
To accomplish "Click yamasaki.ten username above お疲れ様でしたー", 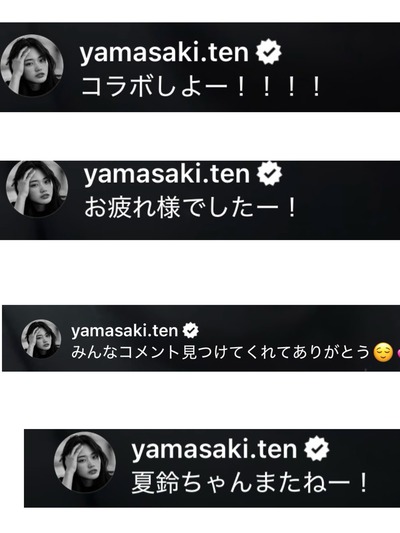I will (x=167, y=174).
